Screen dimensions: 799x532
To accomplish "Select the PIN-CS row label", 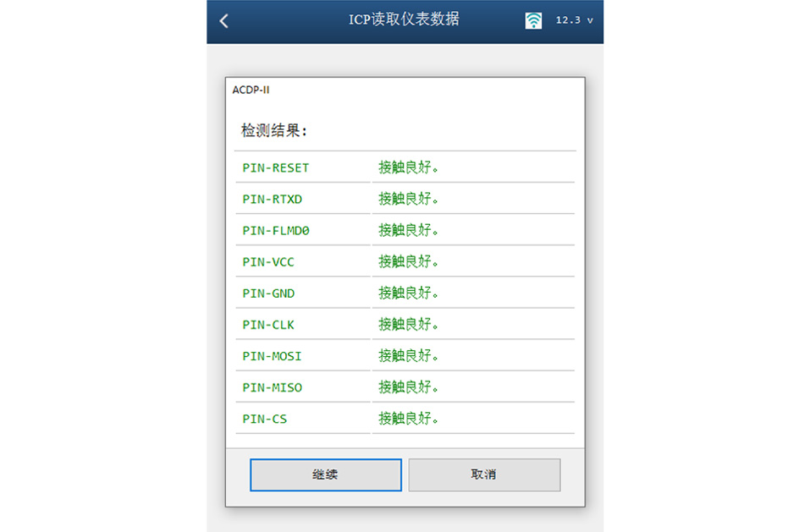I will click(265, 419).
